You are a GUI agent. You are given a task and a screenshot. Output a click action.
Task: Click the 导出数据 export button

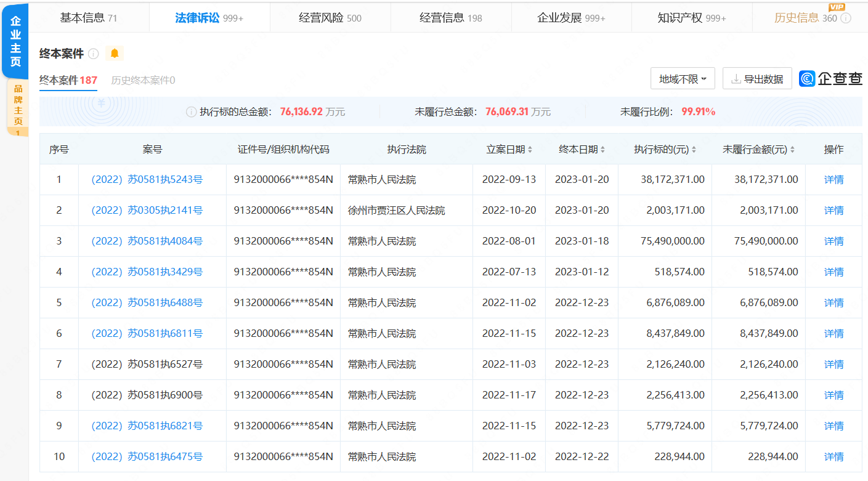(757, 78)
